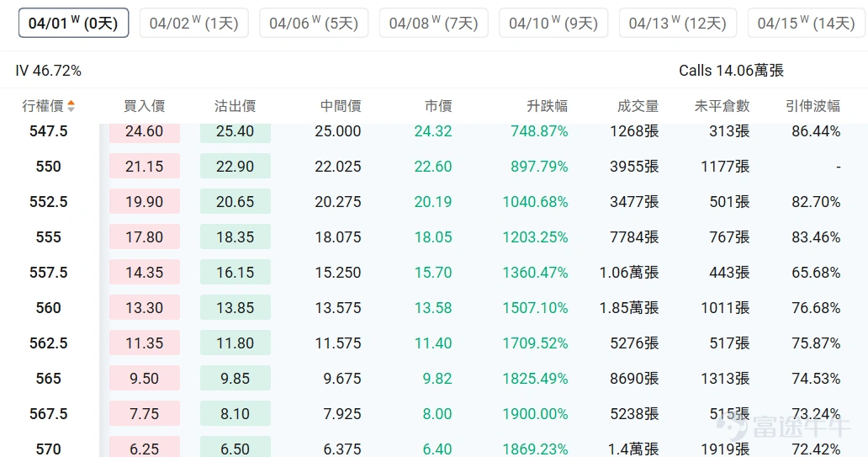Click change value 1040.68%
868x457 pixels.
535,202
